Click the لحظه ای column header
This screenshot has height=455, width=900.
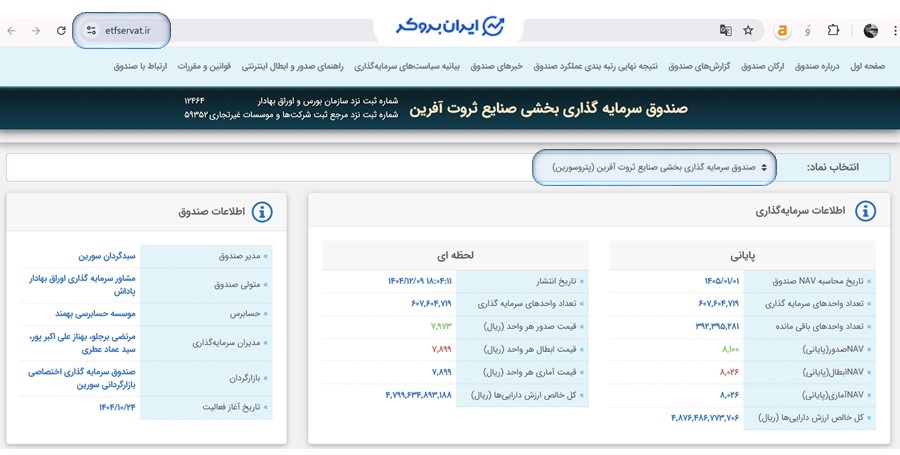coord(455,255)
